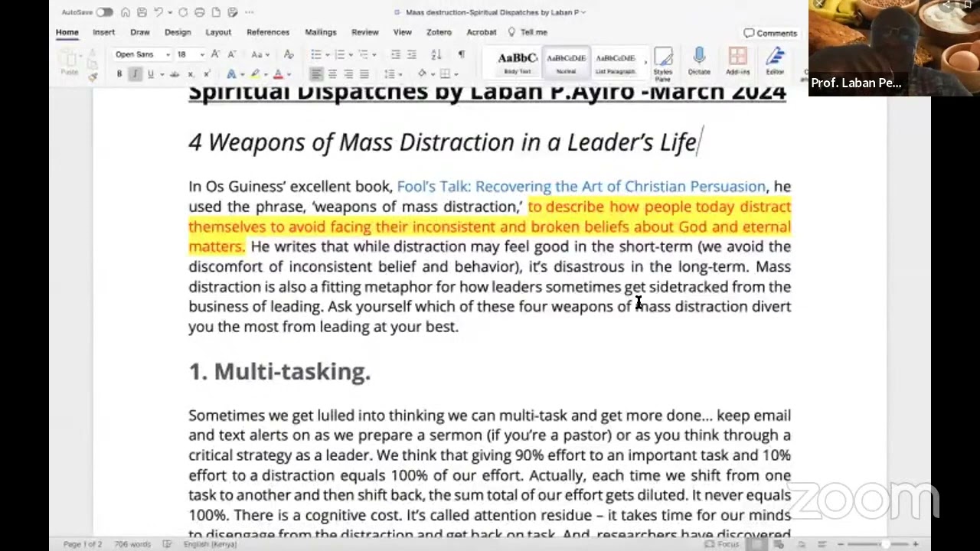Click the Undo arrow icon

tap(158, 12)
